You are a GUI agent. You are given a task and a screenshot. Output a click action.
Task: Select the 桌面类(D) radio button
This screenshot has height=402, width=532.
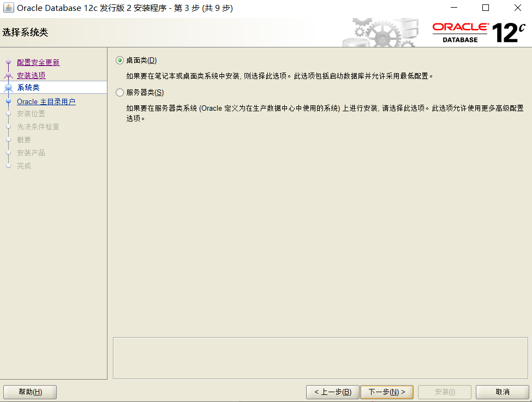(x=119, y=61)
